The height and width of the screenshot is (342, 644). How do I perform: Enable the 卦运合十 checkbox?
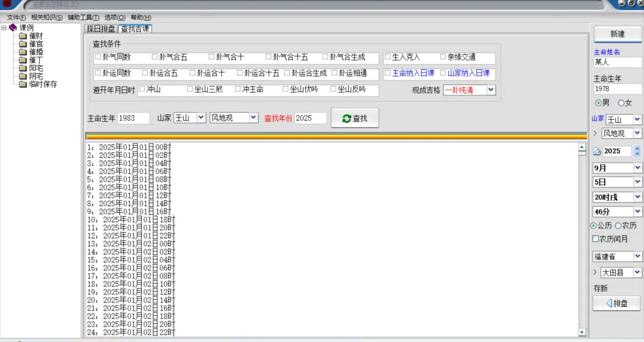click(192, 73)
